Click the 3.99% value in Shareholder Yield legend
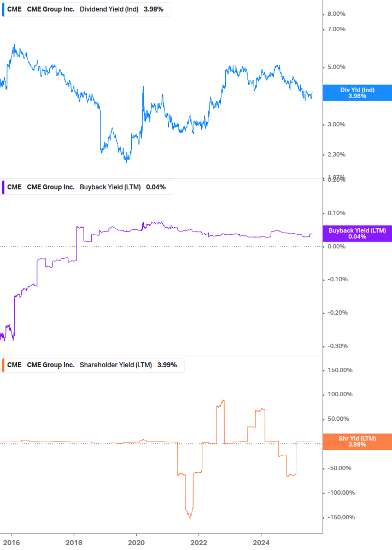392x550 pixels. (167, 365)
